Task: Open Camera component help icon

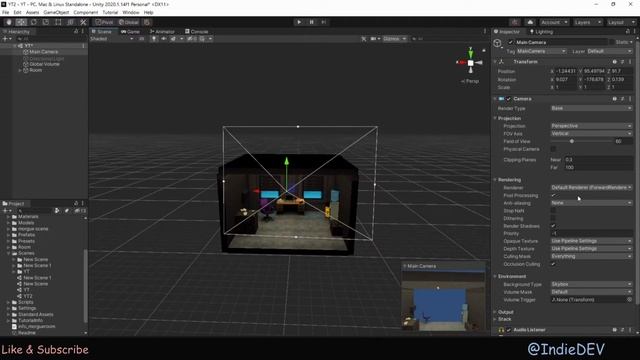Action: coord(614,99)
